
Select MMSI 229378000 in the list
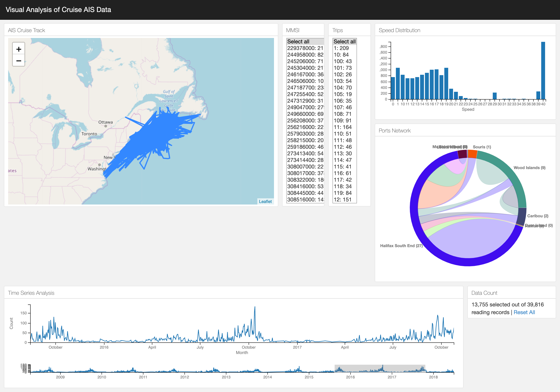coord(305,48)
